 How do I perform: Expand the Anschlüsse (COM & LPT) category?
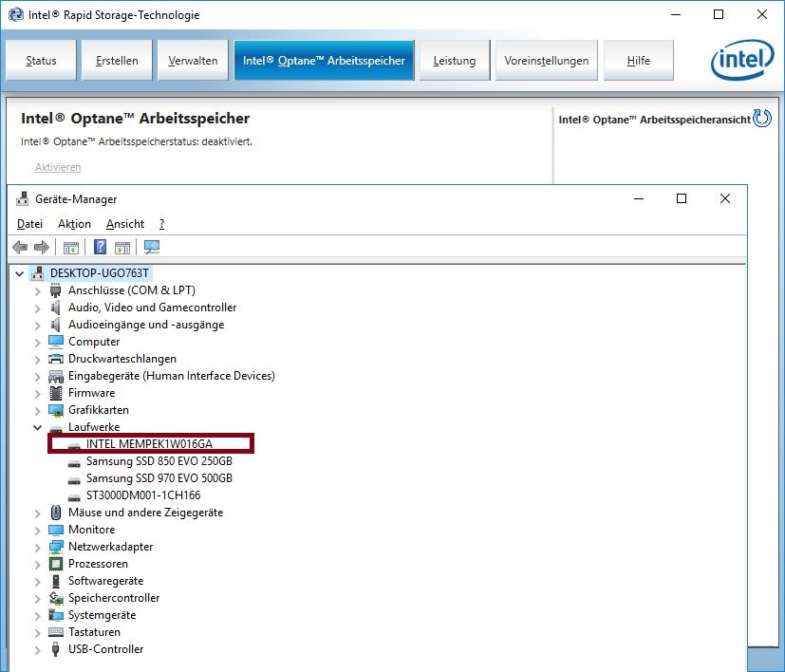point(38,291)
